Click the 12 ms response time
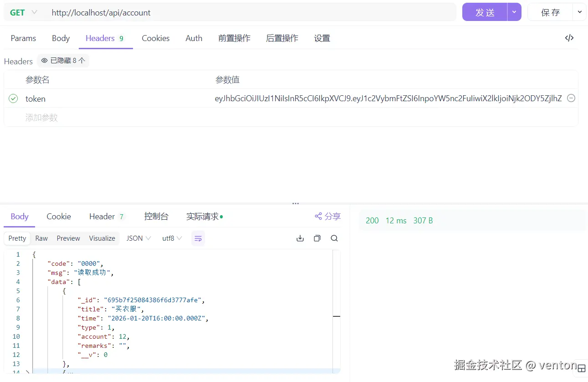This screenshot has width=588, height=382. coord(396,221)
